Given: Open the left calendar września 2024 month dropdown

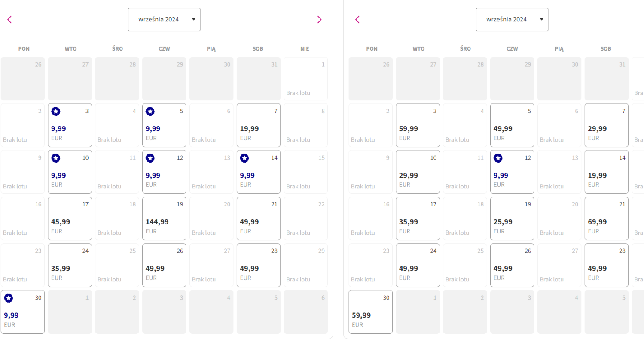Looking at the screenshot, I should pos(164,19).
